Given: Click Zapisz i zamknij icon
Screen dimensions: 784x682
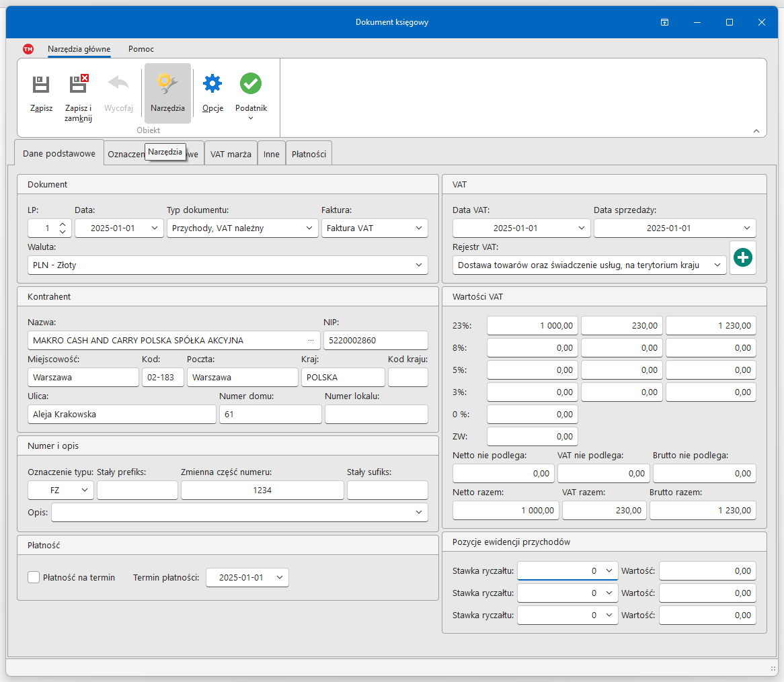Looking at the screenshot, I should [x=79, y=85].
